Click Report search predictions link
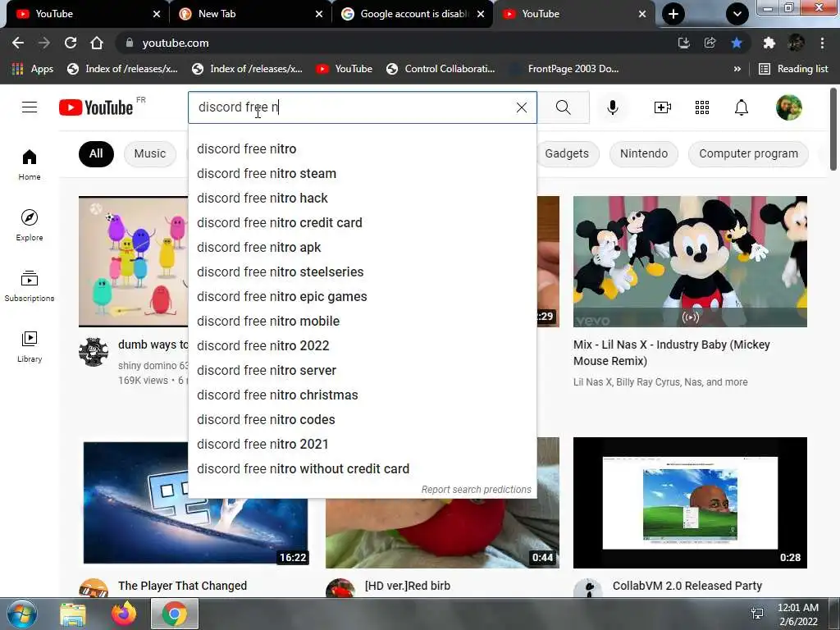Viewport: 840px width, 630px height. coord(477,490)
